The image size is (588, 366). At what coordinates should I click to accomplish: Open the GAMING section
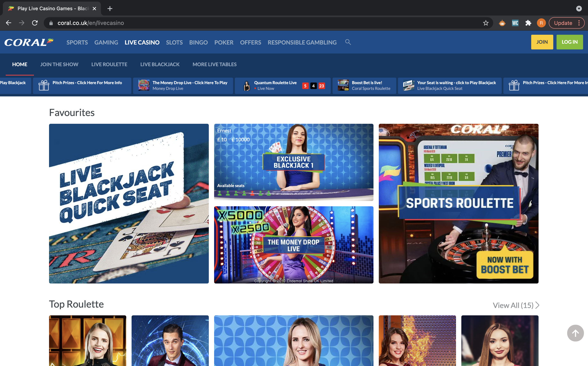tap(106, 42)
